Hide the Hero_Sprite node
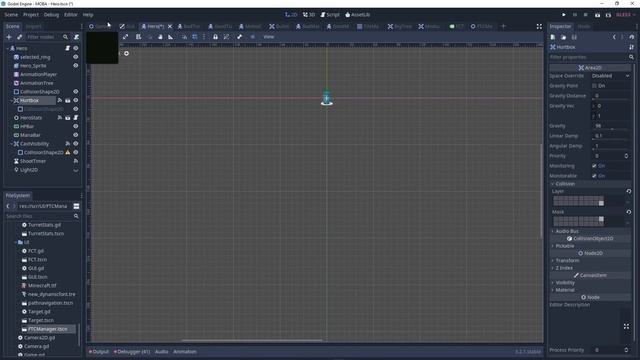 pyautogui.click(x=76, y=66)
